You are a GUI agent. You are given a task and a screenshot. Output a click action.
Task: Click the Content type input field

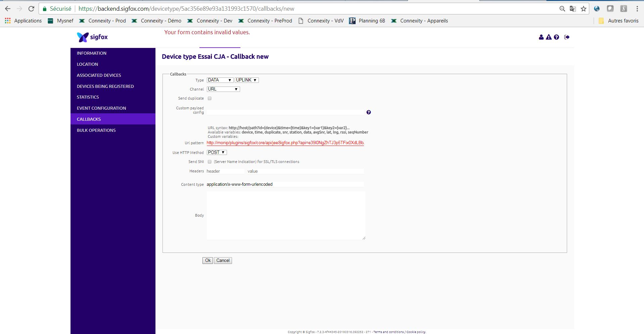pyautogui.click(x=285, y=184)
